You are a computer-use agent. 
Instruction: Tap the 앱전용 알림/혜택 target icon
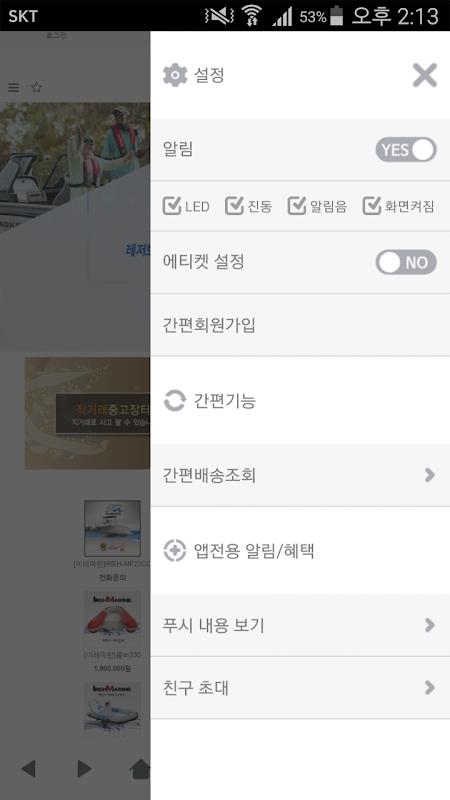pos(174,551)
